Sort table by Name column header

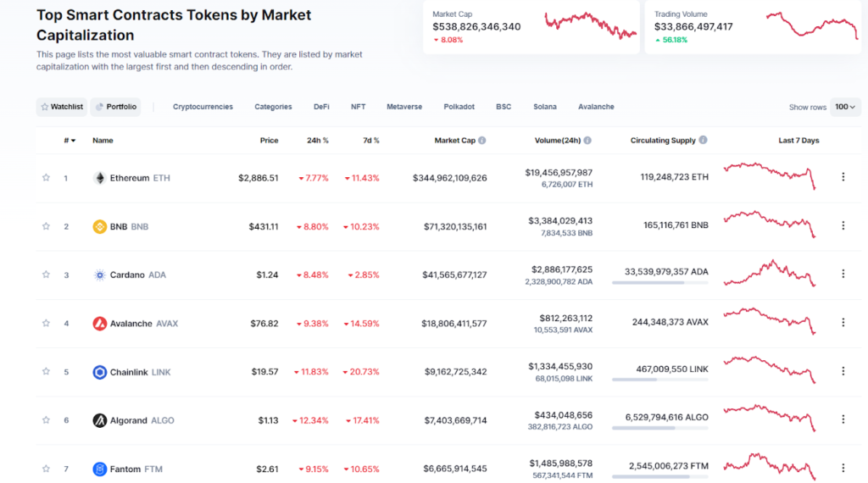[103, 141]
